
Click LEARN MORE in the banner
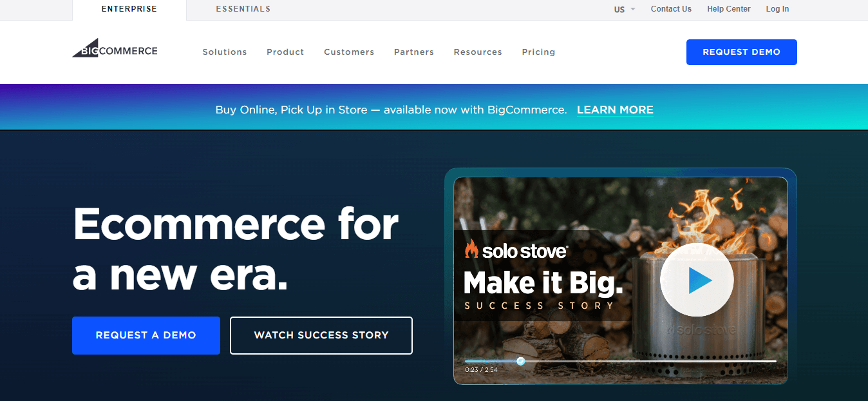click(x=615, y=110)
